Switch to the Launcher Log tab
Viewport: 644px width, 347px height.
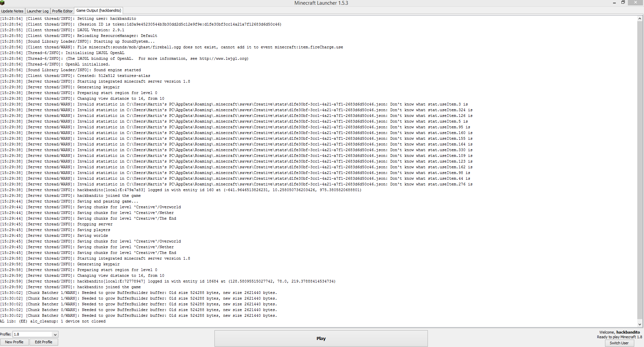tap(38, 11)
